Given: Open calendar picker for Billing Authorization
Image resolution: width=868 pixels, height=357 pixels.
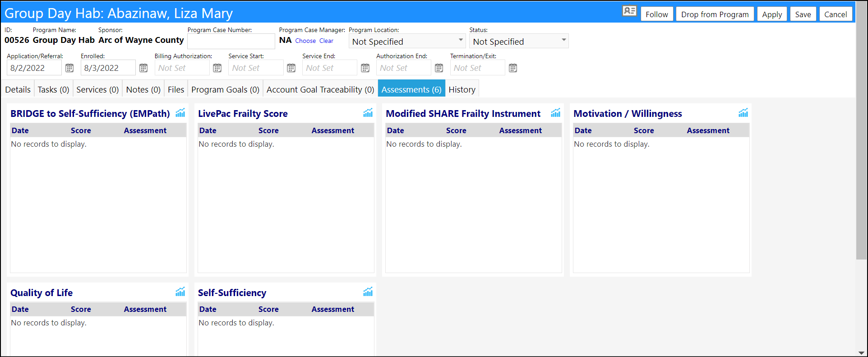Looking at the screenshot, I should click(x=217, y=68).
